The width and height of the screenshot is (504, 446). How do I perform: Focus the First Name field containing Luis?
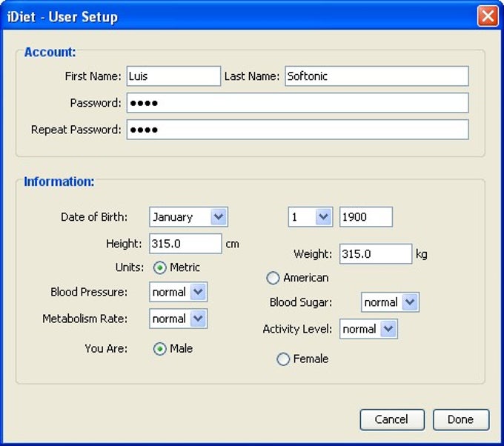coord(173,76)
